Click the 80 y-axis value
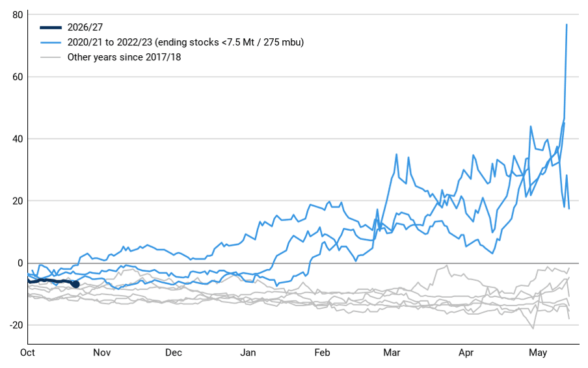This screenshot has width=588, height=368. [x=18, y=15]
